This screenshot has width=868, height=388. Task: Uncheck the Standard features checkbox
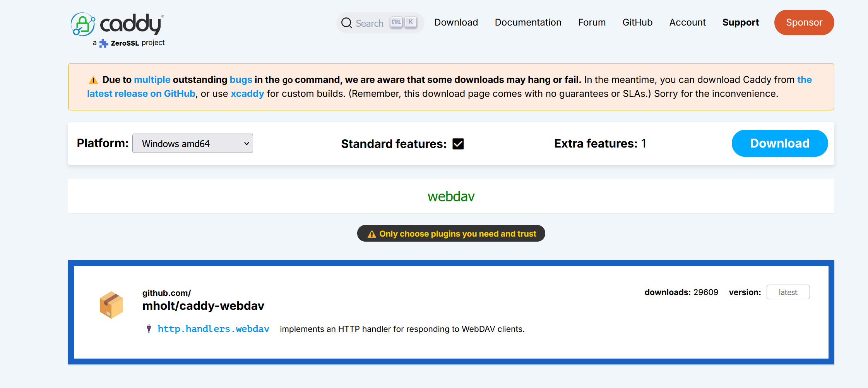[x=458, y=144]
